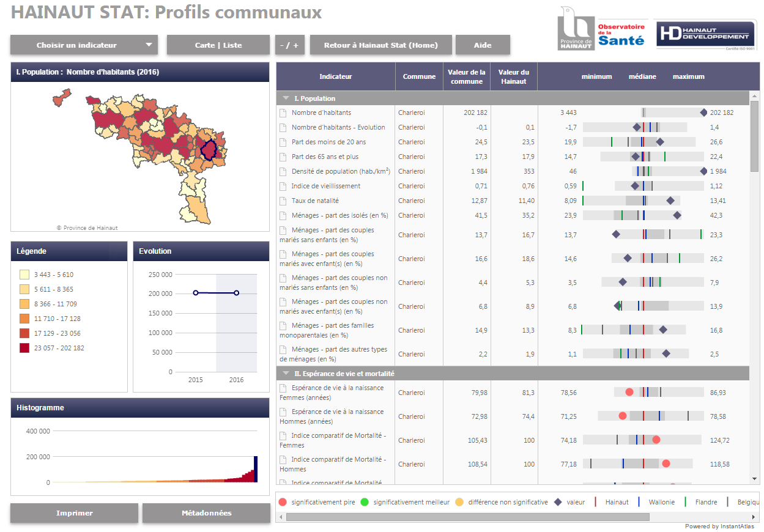Click the scroll down arrow of indicator table

(x=754, y=479)
